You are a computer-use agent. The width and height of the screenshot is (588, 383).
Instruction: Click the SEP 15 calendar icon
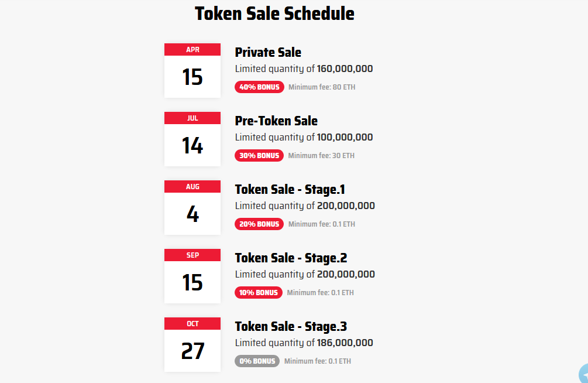coord(192,276)
